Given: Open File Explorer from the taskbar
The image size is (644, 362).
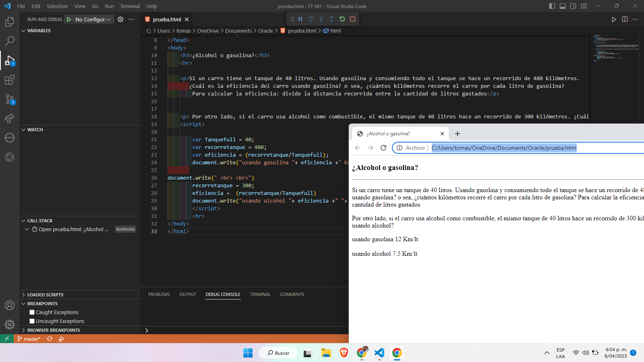Looking at the screenshot, I should point(326,353).
